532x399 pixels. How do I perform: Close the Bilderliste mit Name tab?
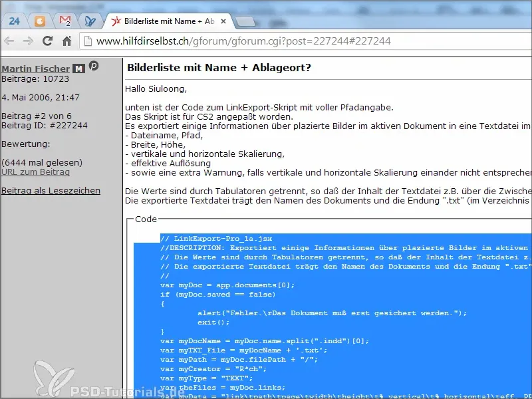(x=223, y=21)
